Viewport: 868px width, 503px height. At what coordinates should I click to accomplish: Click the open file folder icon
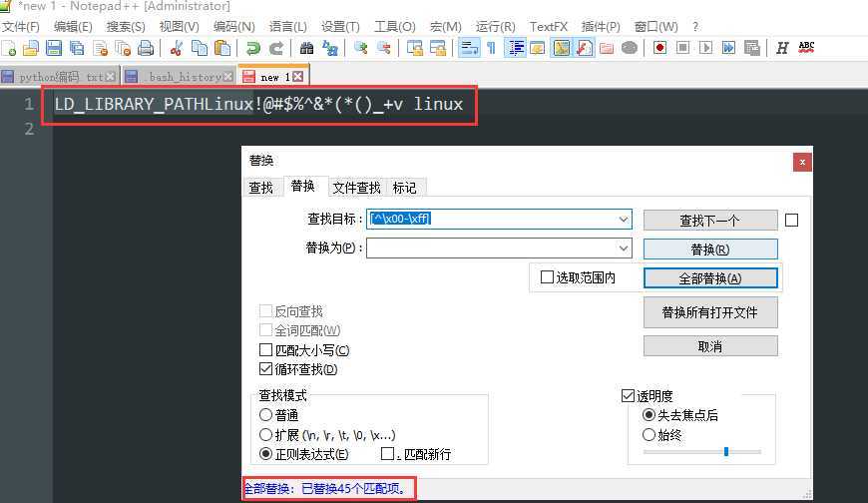click(x=31, y=48)
